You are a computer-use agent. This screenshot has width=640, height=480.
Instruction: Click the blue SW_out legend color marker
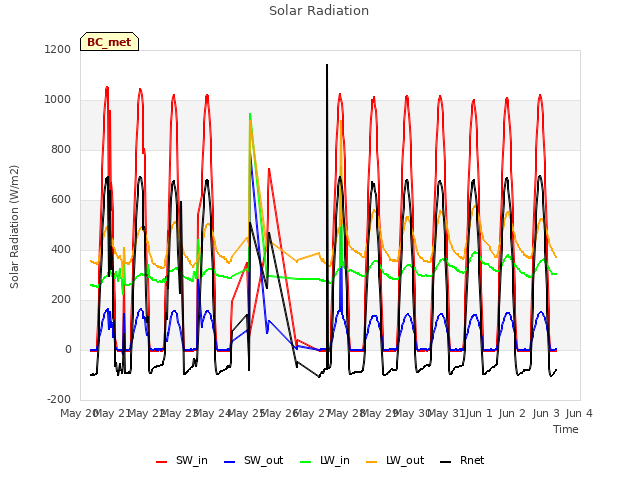(x=230, y=462)
